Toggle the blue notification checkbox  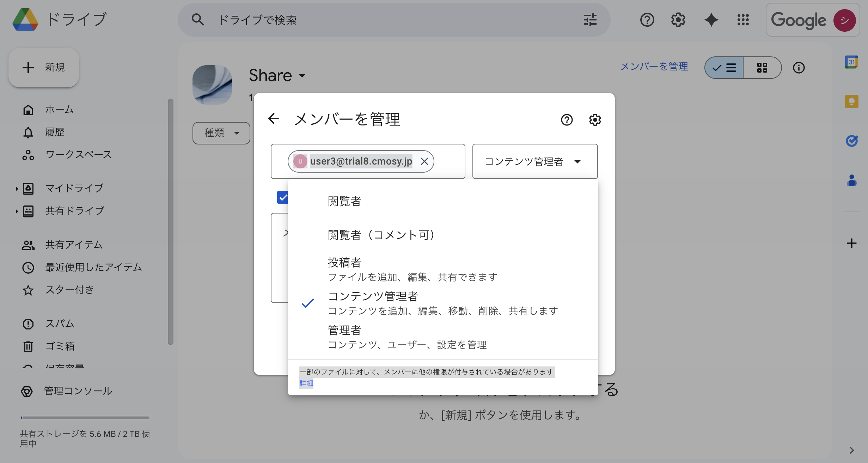pos(282,198)
